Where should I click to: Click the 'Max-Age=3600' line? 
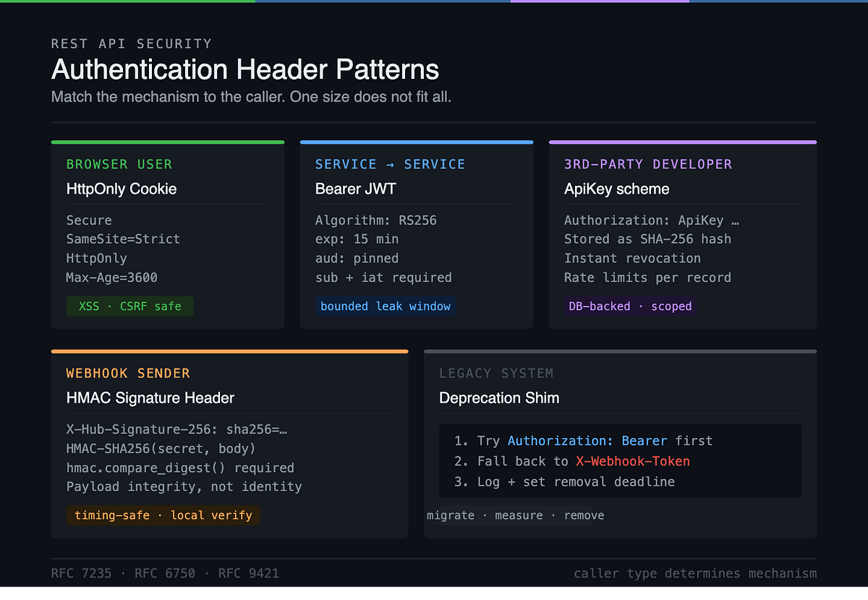112,278
